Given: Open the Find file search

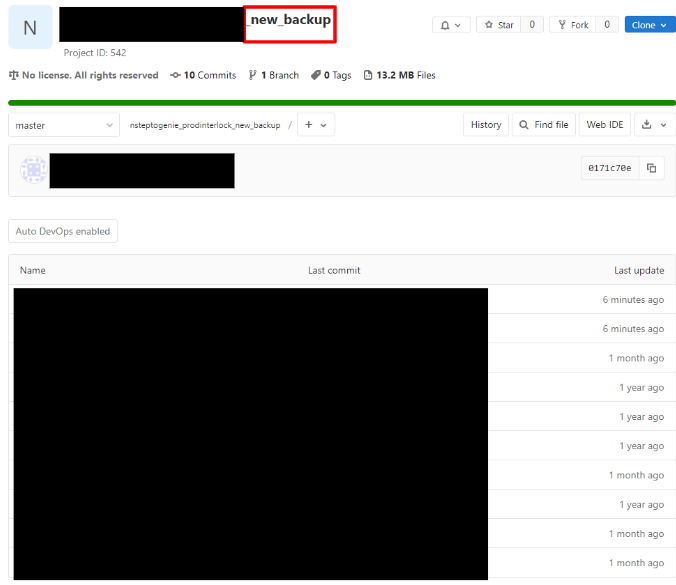Looking at the screenshot, I should pos(544,125).
